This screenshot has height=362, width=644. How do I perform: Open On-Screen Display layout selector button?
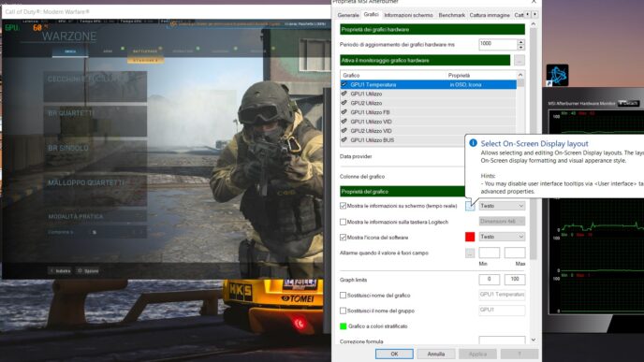tap(470, 206)
